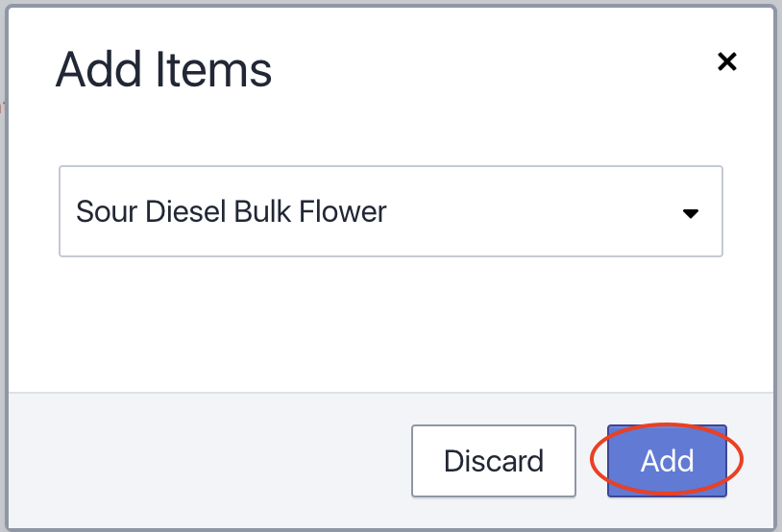Click the dropdown caret arrow icon

tap(690, 213)
